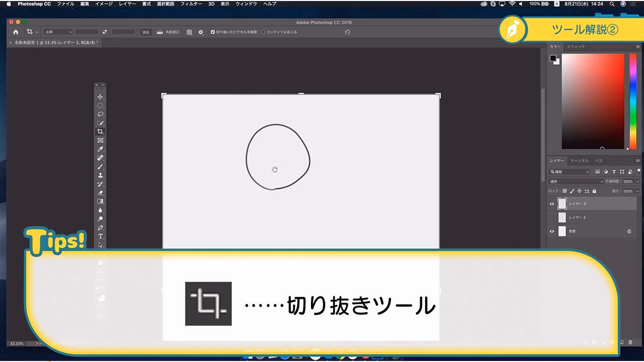
Task: Select the Eraser tool
Action: 100,193
